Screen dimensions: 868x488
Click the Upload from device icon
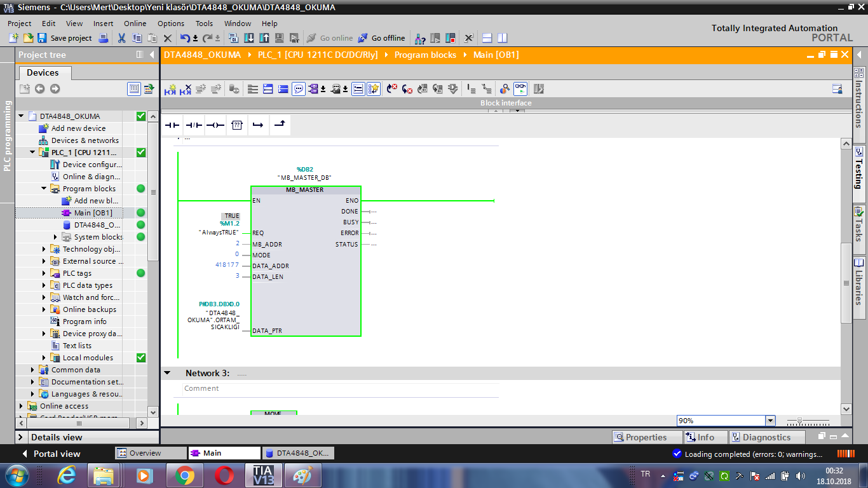(264, 38)
